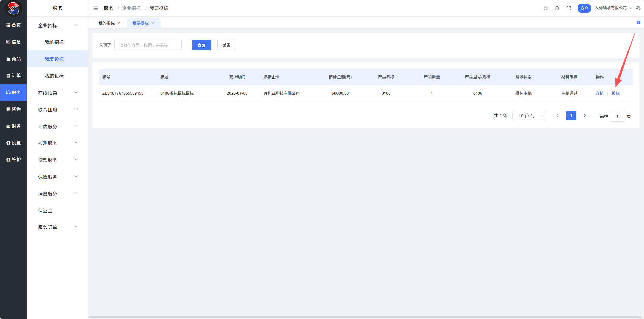This screenshot has width=644, height=319.
Task: Switch to the 我的招标 tab
Action: (106, 23)
